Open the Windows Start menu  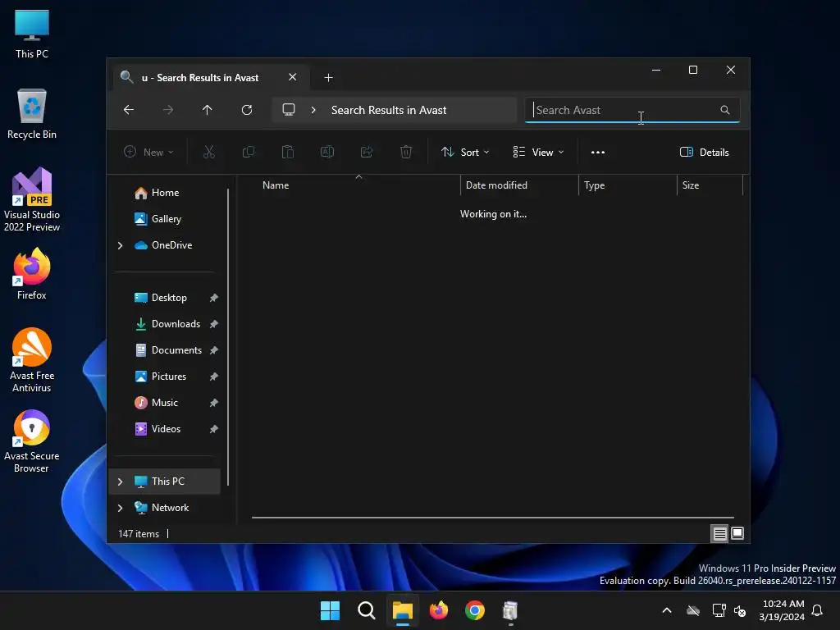[330, 610]
